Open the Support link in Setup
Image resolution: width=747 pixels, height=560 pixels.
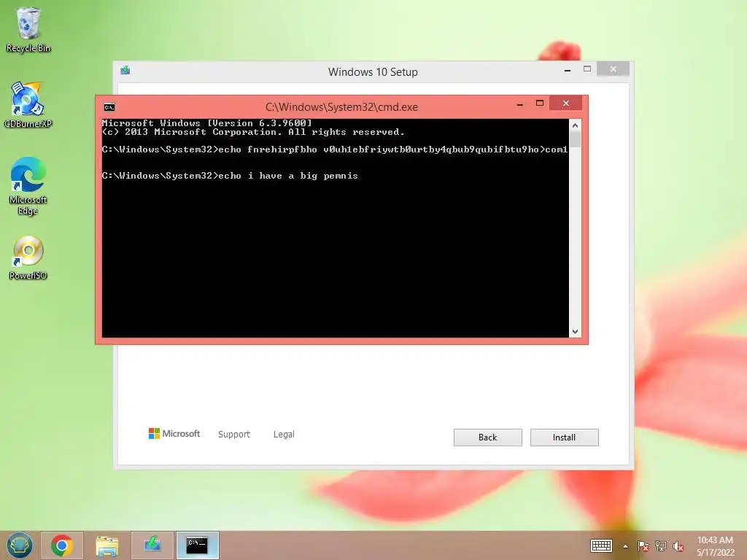[x=234, y=435]
